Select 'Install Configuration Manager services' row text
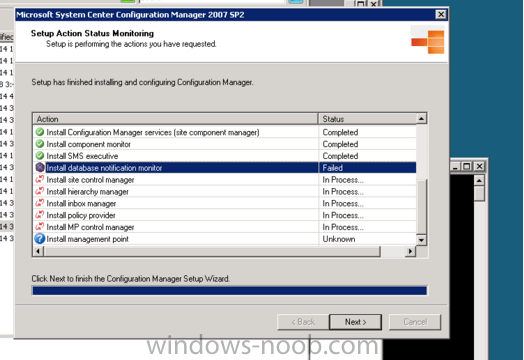The height and width of the screenshot is (360, 524). click(153, 132)
